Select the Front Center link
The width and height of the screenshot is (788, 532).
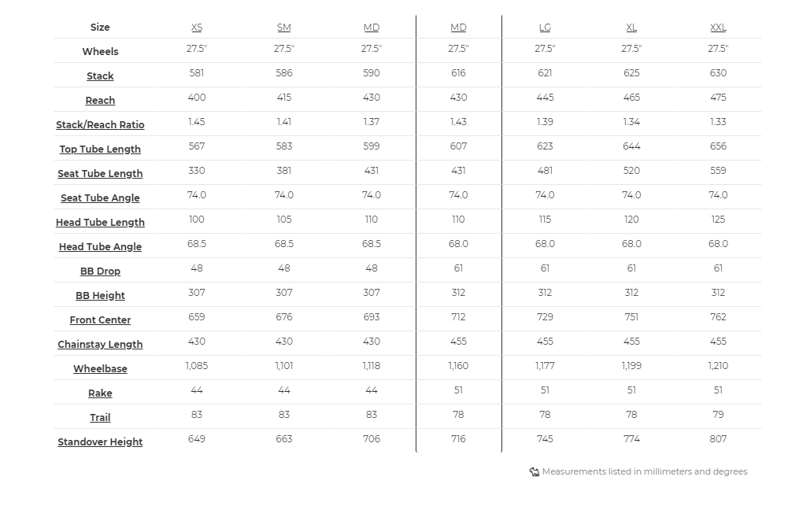100,320
